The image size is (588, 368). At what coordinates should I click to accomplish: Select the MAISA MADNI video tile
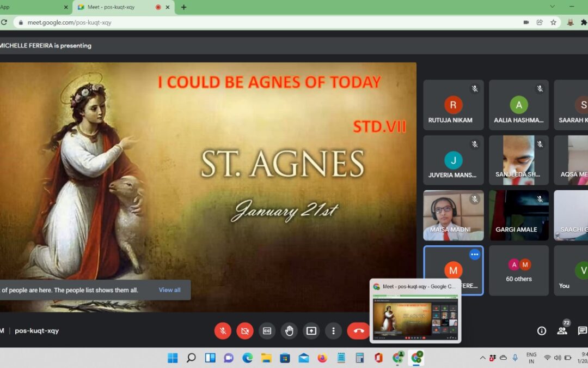(x=454, y=215)
